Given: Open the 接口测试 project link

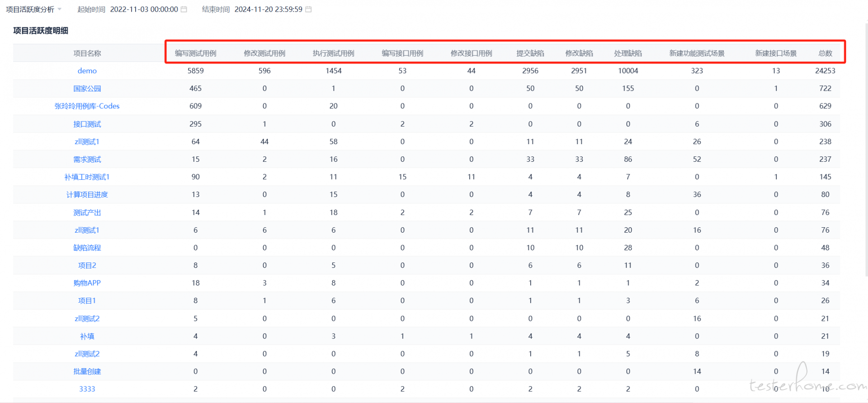Looking at the screenshot, I should (x=87, y=124).
